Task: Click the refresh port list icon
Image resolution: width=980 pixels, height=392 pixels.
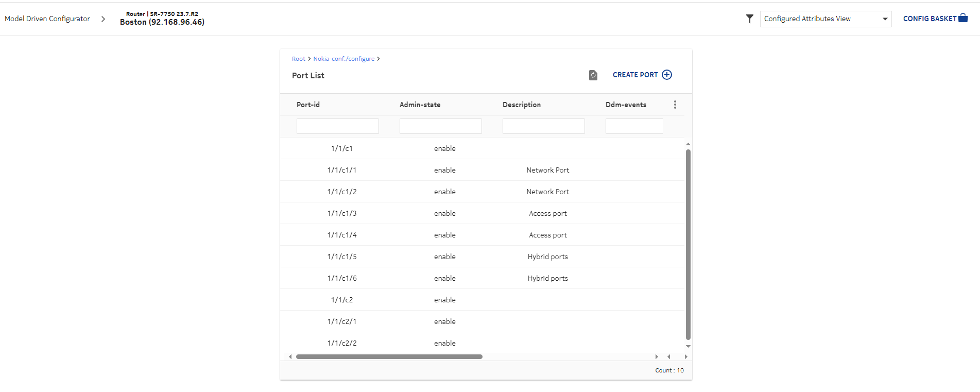Action: pos(593,75)
